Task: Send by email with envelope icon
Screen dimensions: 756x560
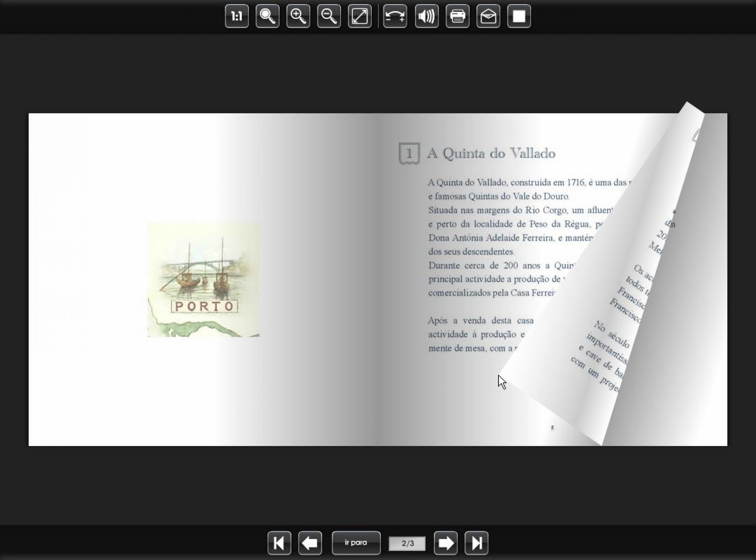Action: coord(488,16)
